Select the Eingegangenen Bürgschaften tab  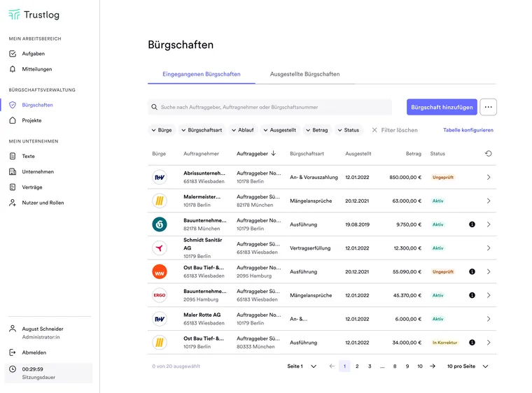pyautogui.click(x=202, y=74)
